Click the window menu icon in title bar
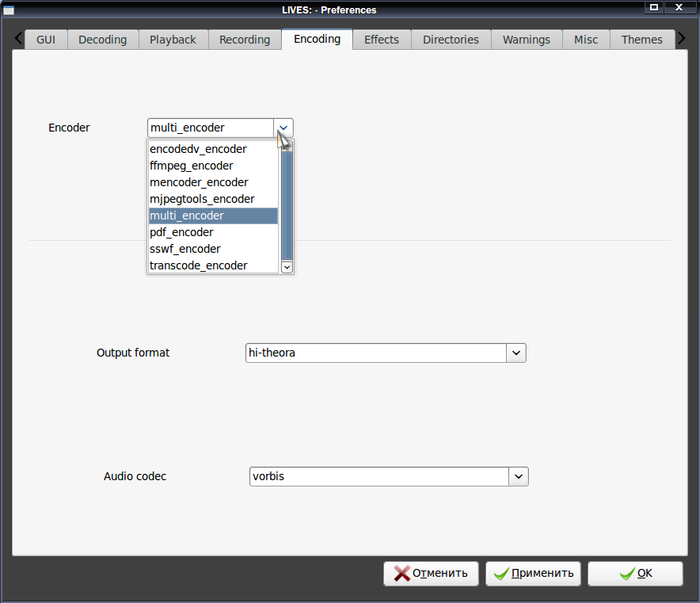The image size is (700, 603). coord(9,10)
